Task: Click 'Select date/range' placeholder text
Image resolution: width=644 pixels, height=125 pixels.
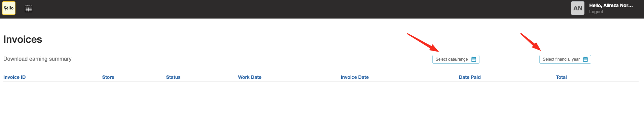Action: pos(452,59)
